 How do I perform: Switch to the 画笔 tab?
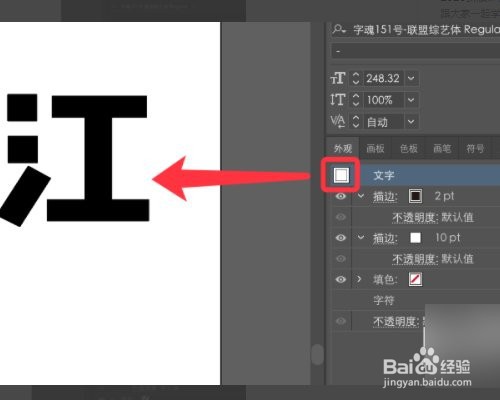tap(442, 148)
